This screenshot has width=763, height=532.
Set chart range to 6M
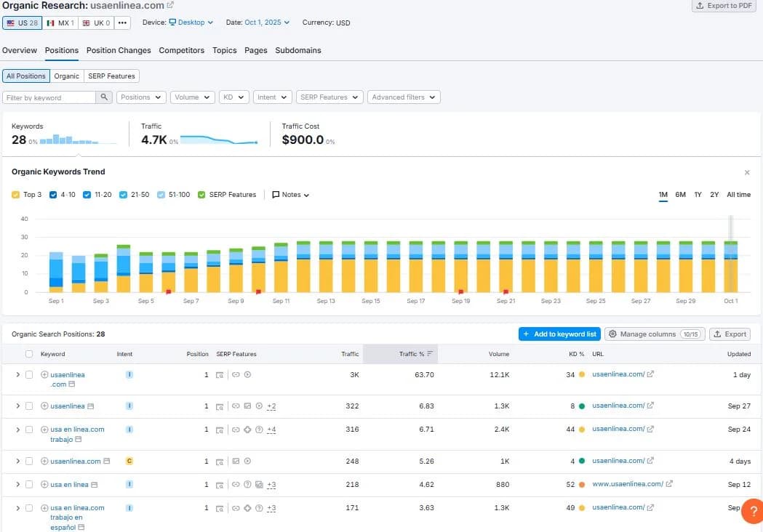[680, 195]
